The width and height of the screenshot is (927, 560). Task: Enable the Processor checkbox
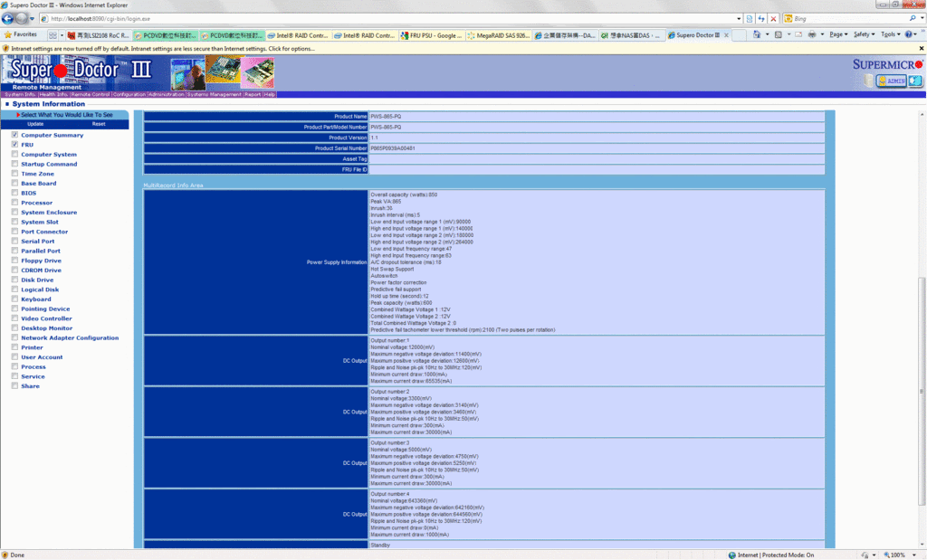[x=14, y=203]
